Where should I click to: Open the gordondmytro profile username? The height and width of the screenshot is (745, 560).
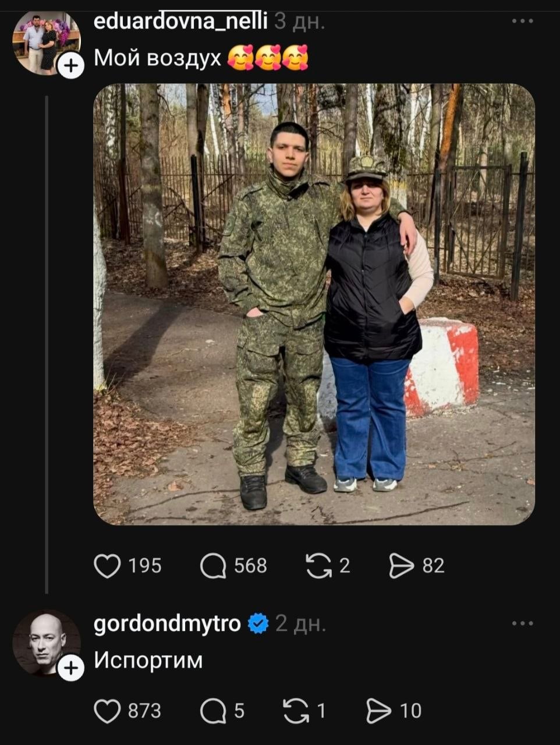tap(167, 624)
